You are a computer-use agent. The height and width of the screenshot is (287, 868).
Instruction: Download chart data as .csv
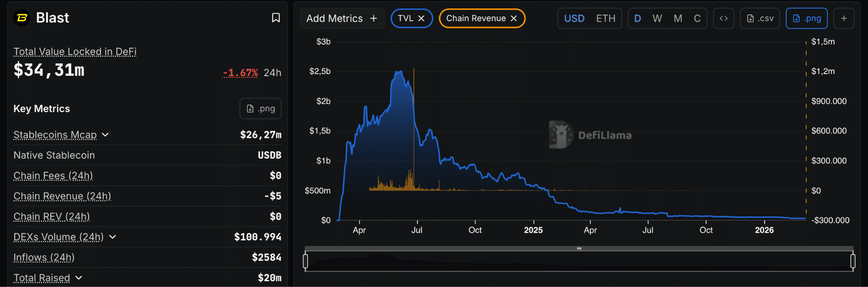(760, 18)
